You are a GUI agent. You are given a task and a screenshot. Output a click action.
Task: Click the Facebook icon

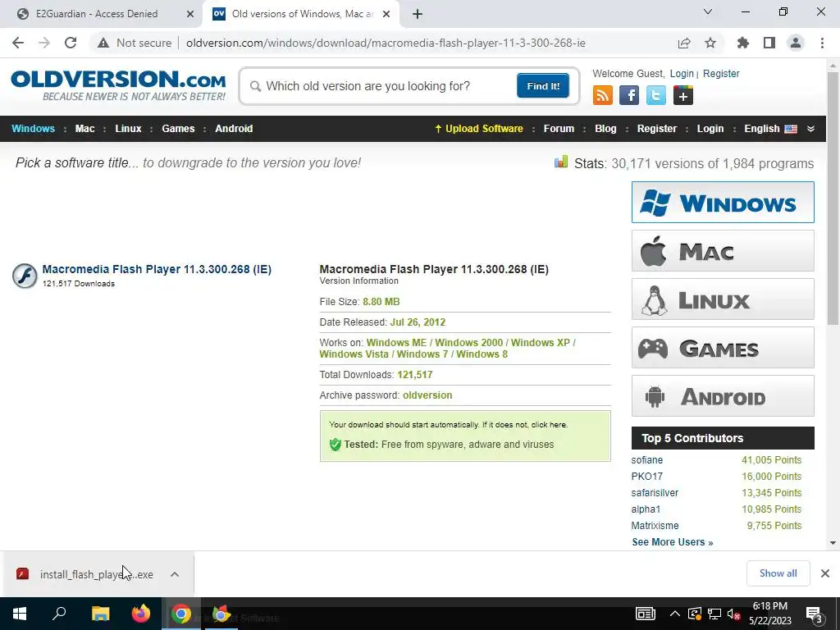coord(629,95)
